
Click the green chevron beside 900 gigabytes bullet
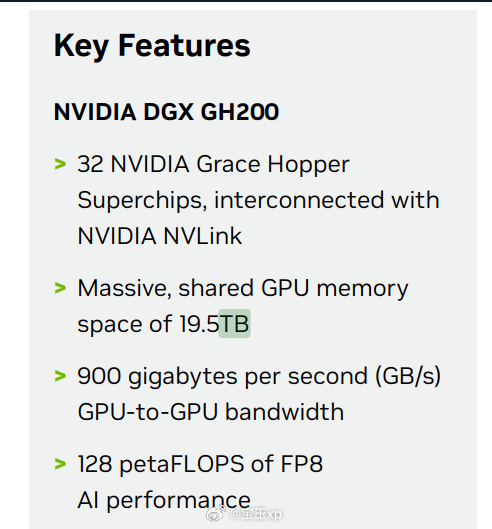coord(60,376)
